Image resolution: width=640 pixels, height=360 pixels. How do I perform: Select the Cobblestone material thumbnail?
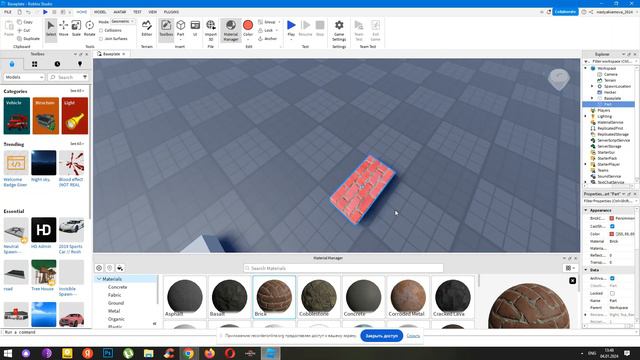(x=318, y=297)
